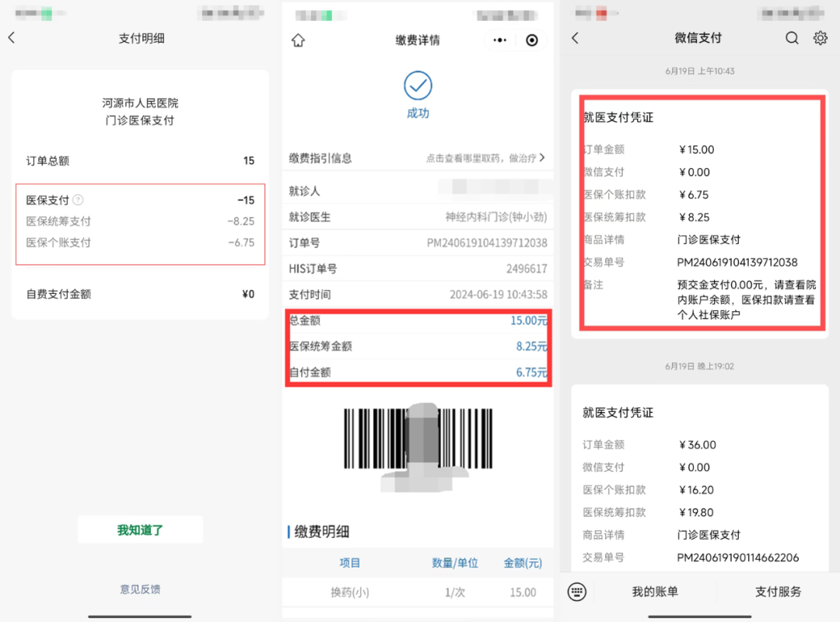Tap the help question mark beside 医保支付
Image resolution: width=840 pixels, height=622 pixels.
pyautogui.click(x=78, y=200)
